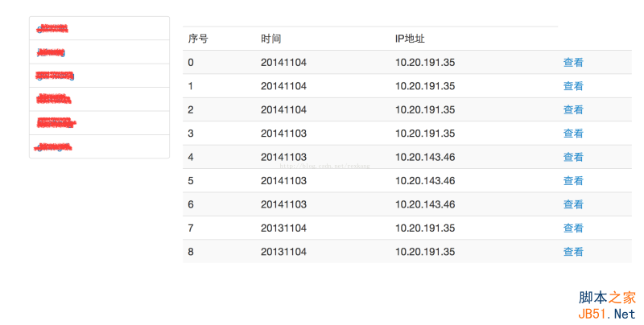
Task: Click the 查看 link for row 0
Action: (573, 63)
